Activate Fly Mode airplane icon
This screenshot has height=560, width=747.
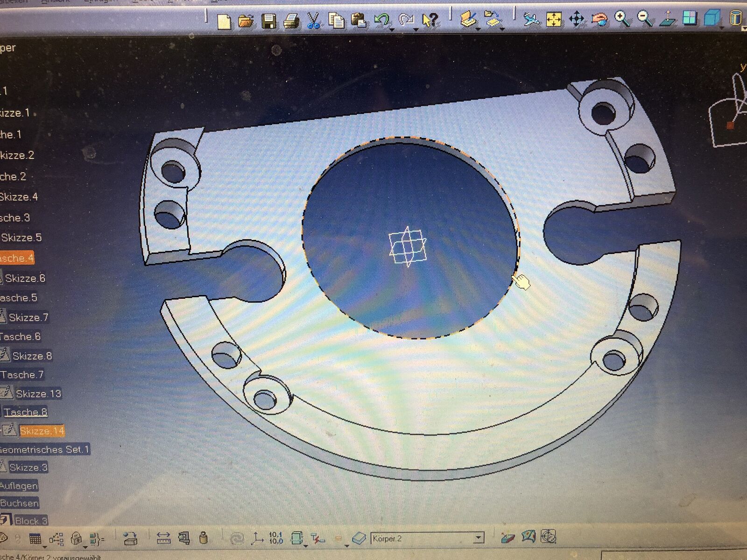coord(531,19)
